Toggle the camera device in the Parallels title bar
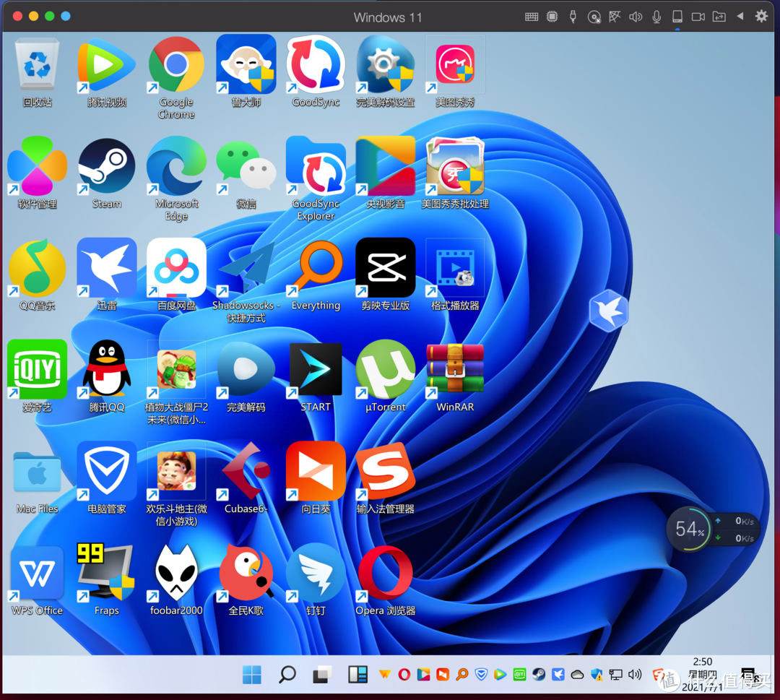780x700 pixels. pos(698,17)
